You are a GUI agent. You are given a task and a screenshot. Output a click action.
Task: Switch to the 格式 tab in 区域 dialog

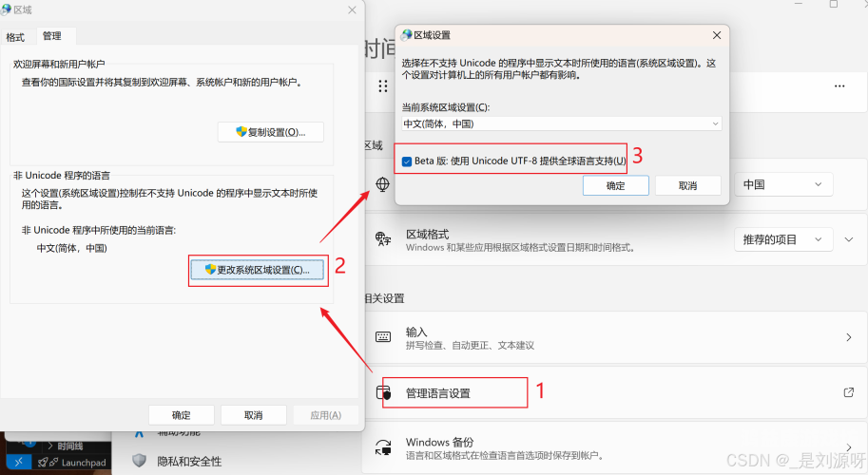pyautogui.click(x=15, y=37)
